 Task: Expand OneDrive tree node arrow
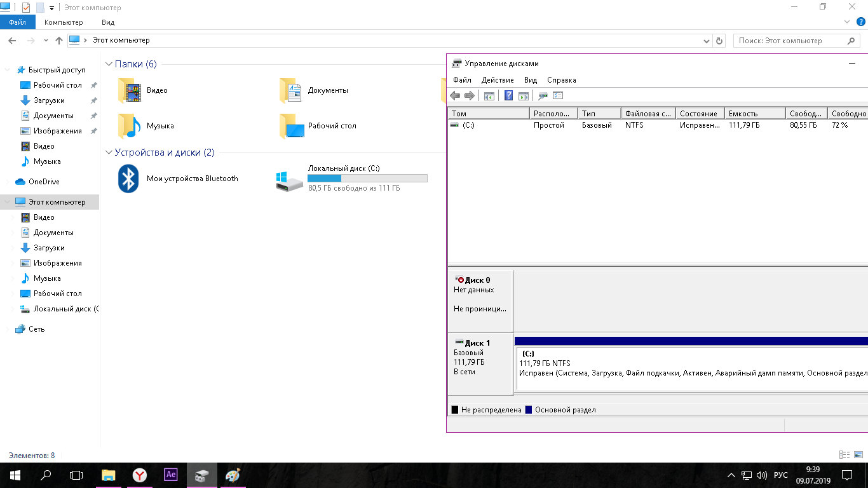(8, 182)
